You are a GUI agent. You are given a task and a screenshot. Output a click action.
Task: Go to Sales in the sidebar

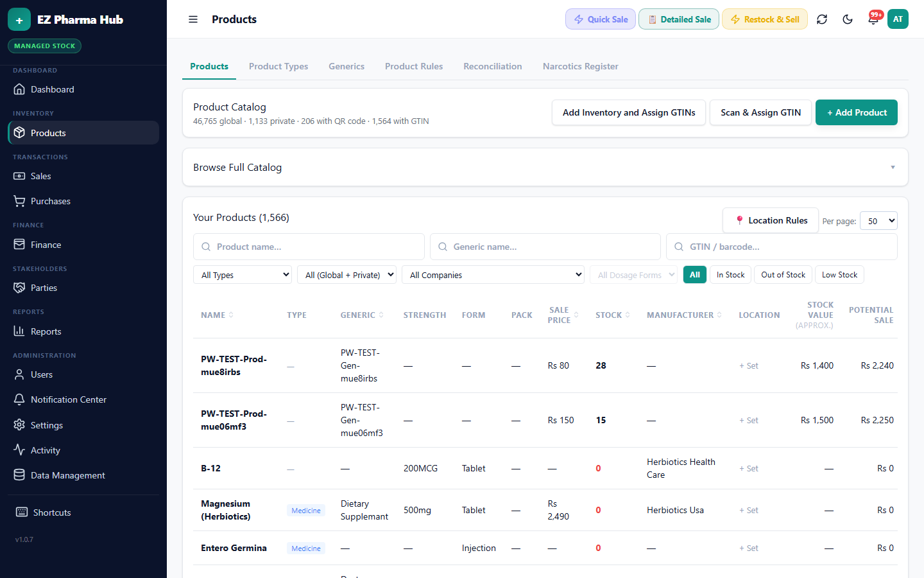tap(83, 176)
